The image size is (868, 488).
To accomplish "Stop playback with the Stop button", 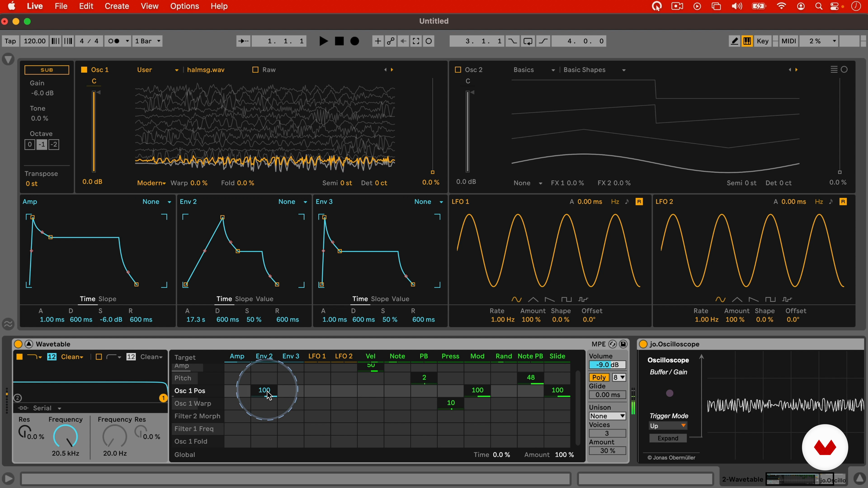I will (x=339, y=41).
